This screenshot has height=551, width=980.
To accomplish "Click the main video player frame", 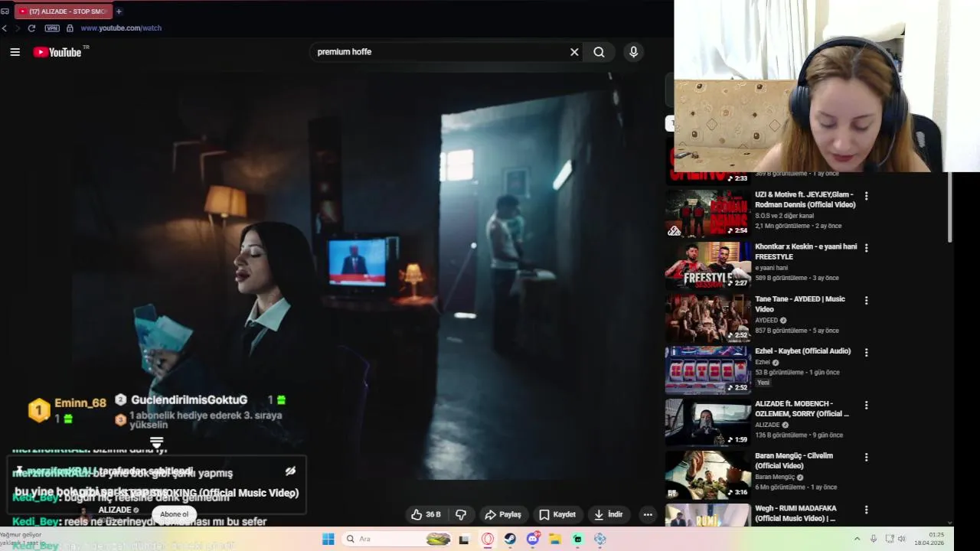I will click(x=329, y=275).
